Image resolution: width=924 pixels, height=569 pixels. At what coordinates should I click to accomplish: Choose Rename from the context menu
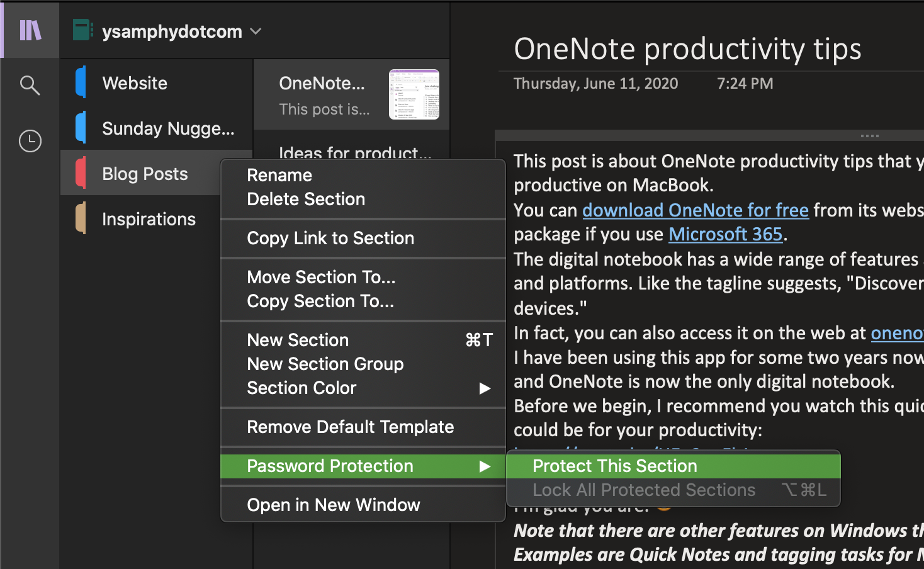pyautogui.click(x=363, y=175)
